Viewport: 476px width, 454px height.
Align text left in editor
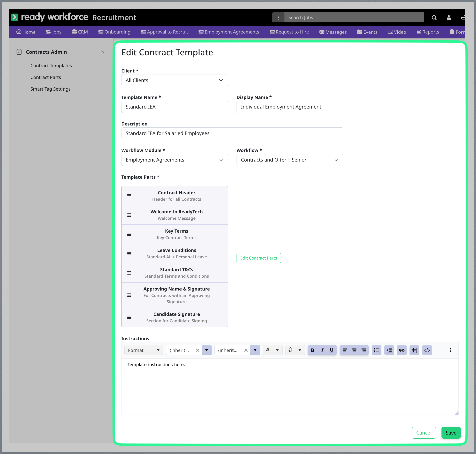(x=345, y=350)
